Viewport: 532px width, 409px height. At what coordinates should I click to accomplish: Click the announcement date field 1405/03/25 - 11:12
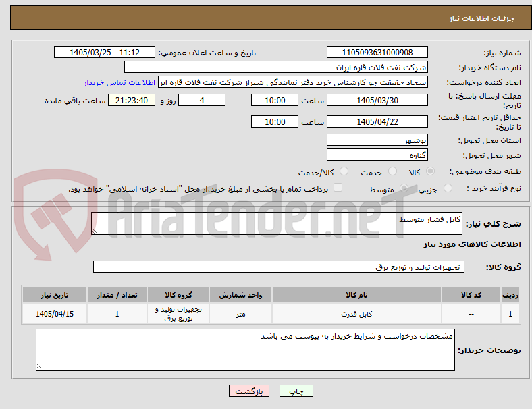[105, 52]
